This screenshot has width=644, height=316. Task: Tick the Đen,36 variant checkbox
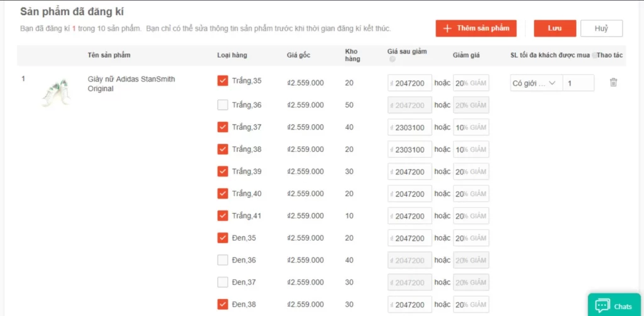(223, 260)
